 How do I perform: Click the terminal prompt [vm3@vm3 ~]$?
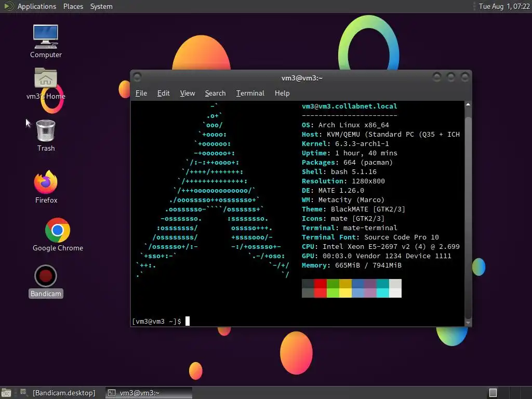pos(156,321)
